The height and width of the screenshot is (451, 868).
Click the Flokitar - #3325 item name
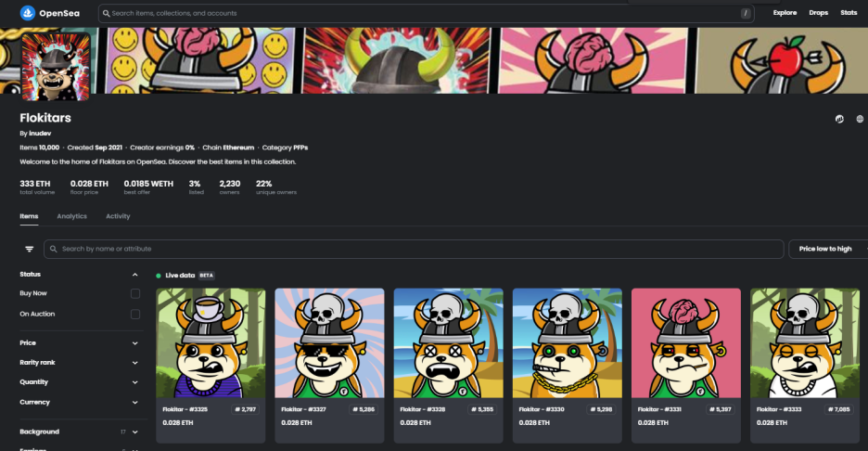click(185, 409)
